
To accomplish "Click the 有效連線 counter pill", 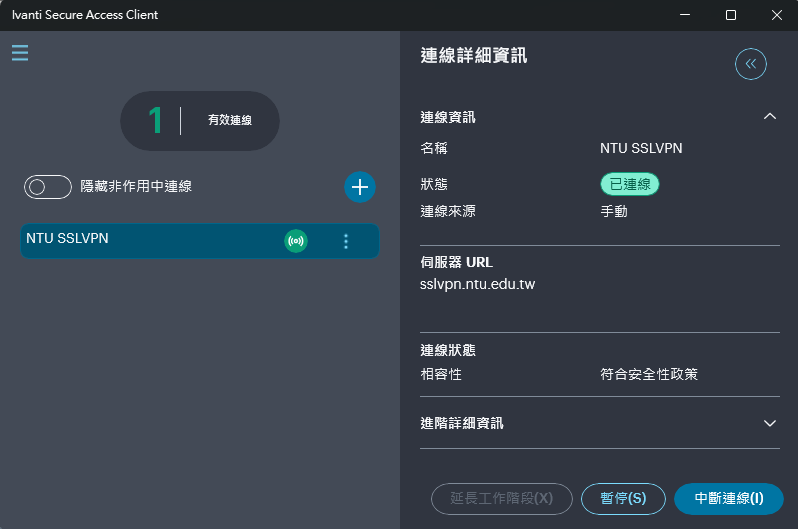I will coord(200,121).
